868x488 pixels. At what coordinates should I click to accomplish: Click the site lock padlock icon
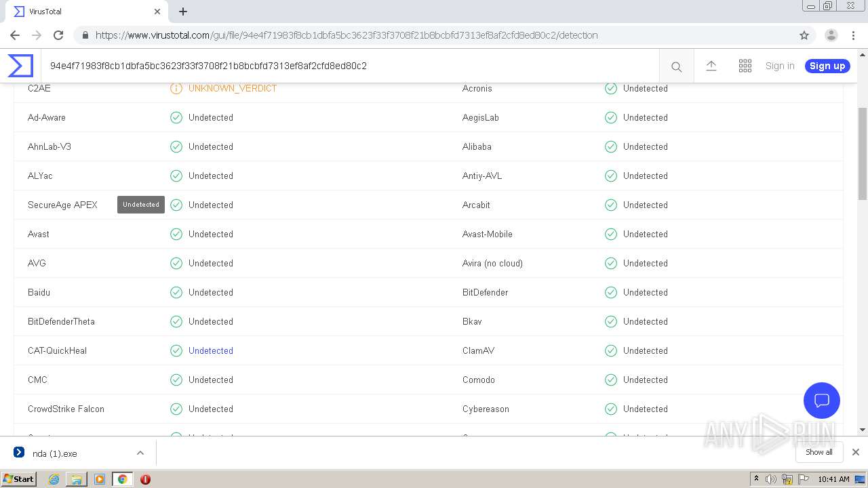tap(85, 35)
